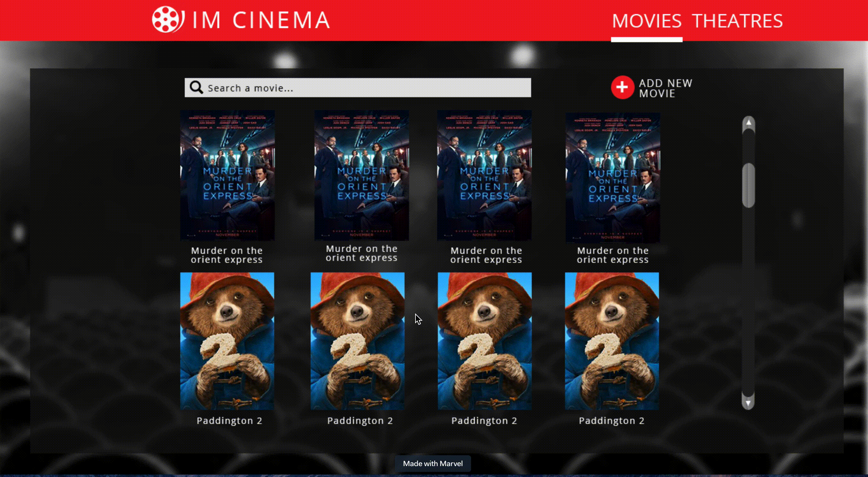
Task: Click the second 'Murder on the orient express' caption
Action: coord(361,253)
